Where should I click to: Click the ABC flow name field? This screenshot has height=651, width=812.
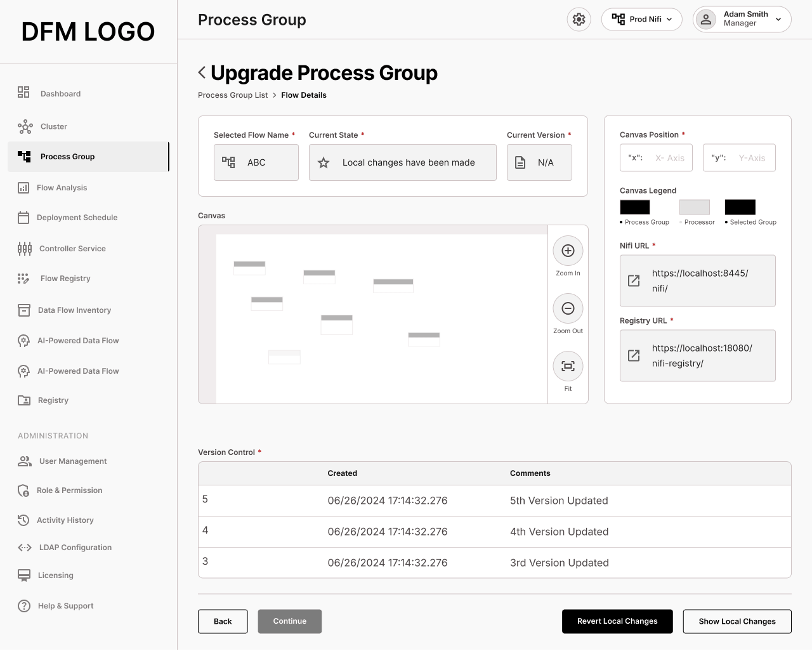256,162
